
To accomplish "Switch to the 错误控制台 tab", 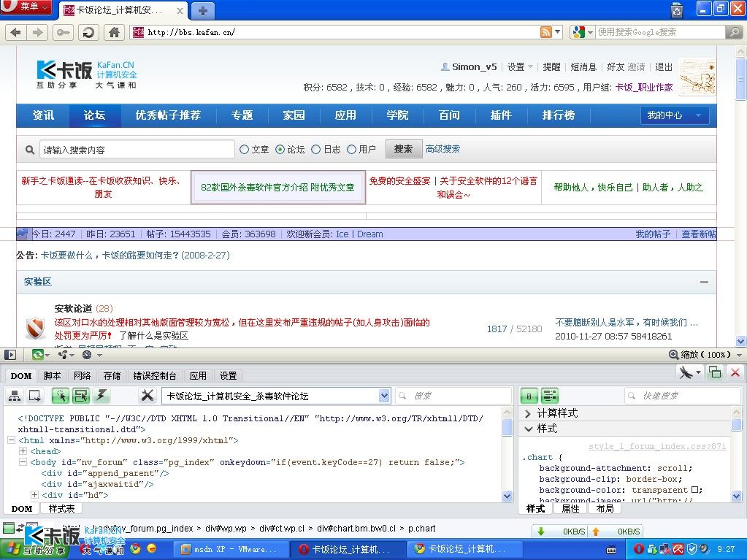I will (154, 376).
